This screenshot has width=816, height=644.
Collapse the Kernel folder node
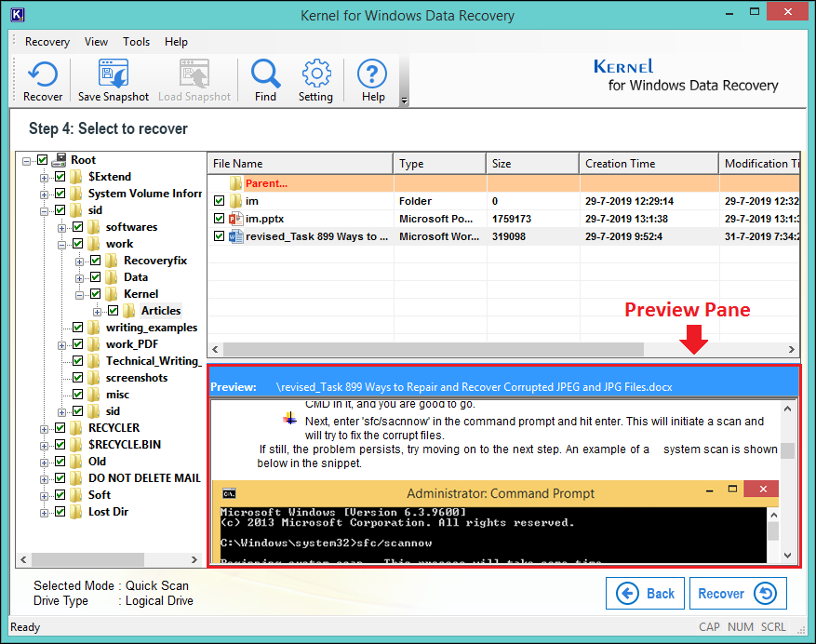80,295
